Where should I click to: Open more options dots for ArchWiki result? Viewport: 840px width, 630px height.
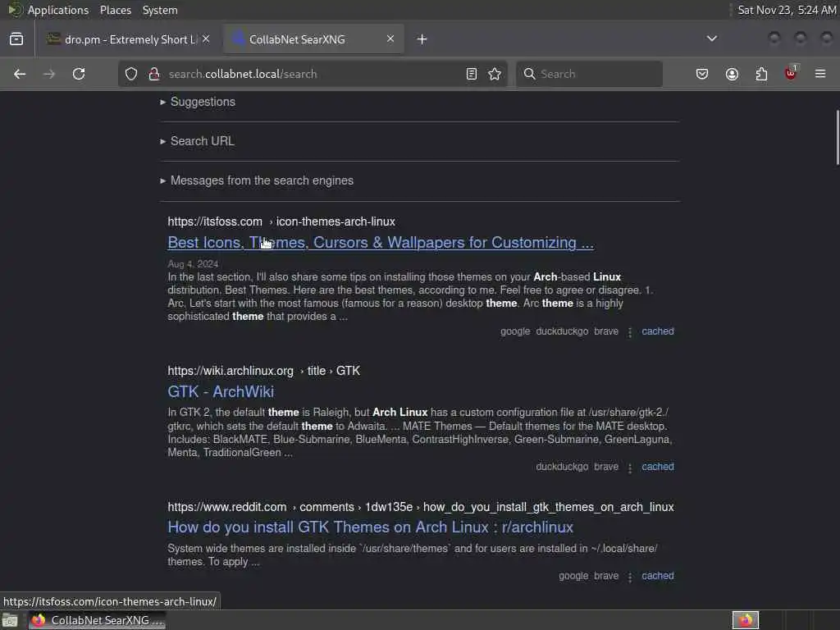point(630,468)
